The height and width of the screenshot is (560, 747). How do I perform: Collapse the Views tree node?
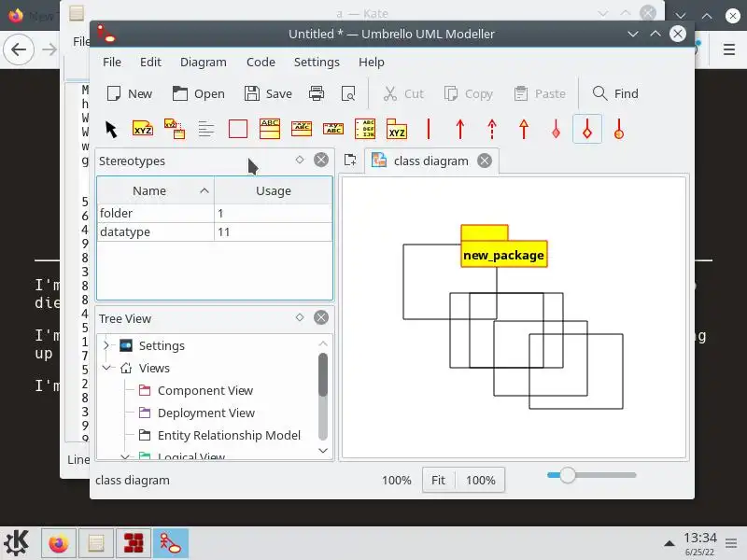tap(106, 368)
